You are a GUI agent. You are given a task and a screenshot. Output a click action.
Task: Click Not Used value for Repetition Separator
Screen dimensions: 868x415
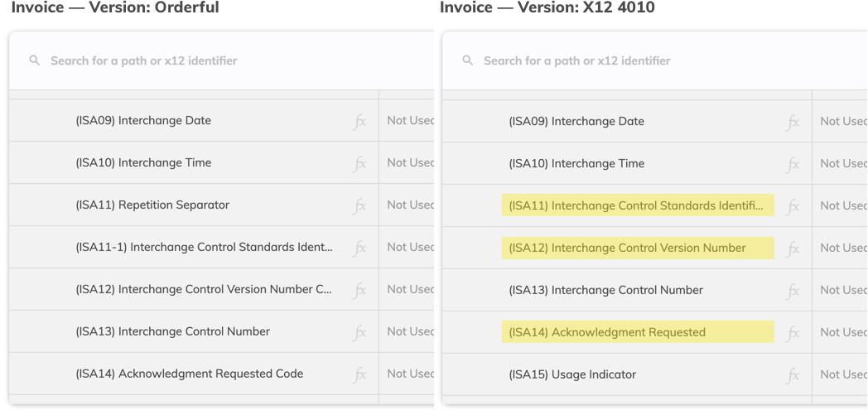(x=410, y=205)
